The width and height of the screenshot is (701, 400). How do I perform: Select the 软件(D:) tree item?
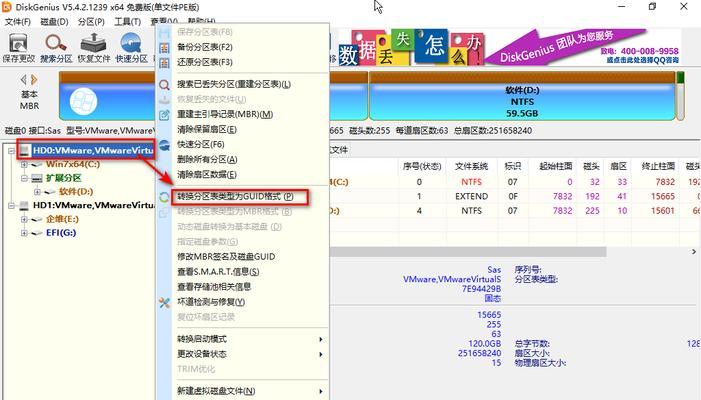(x=76, y=192)
